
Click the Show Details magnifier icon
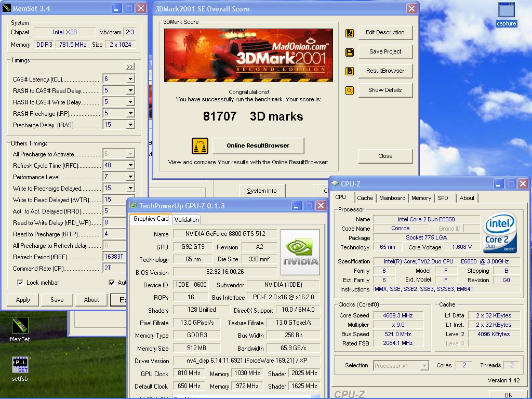click(350, 90)
